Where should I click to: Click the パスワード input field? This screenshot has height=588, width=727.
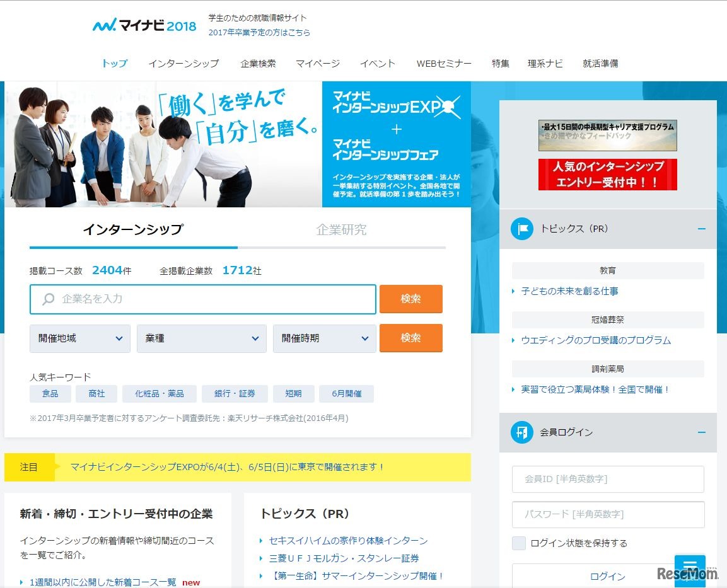(608, 514)
